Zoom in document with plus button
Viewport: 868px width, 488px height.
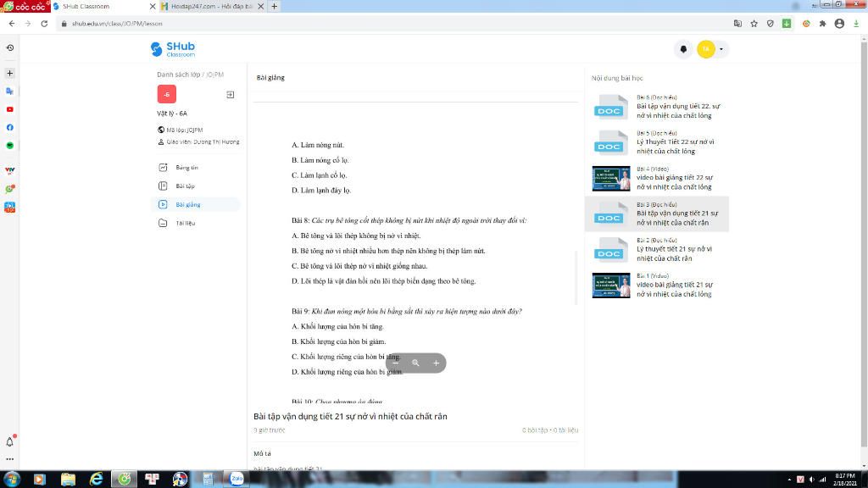[437, 363]
